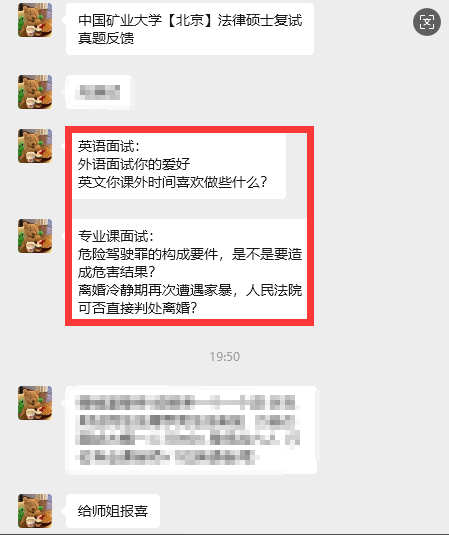Click the 成危害结果? text line
This screenshot has width=449, height=535.
[x=116, y=272]
